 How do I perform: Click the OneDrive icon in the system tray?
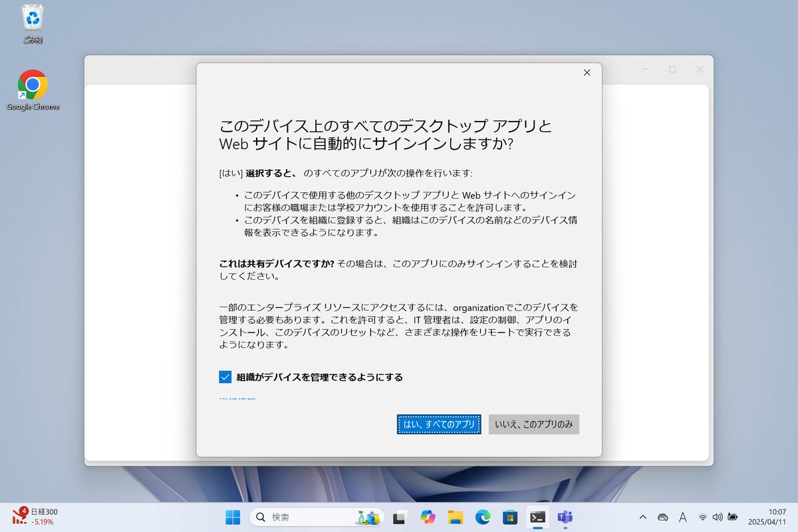pos(663,517)
